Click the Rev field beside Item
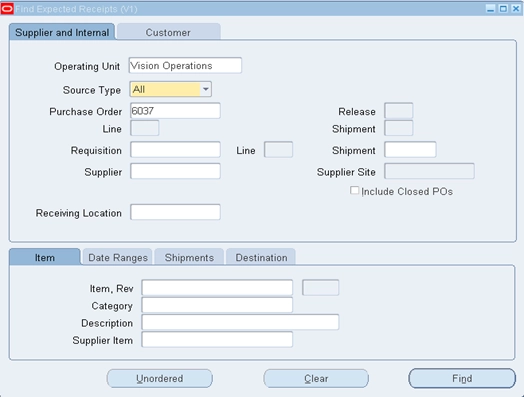The height and width of the screenshot is (397, 524). pyautogui.click(x=320, y=288)
